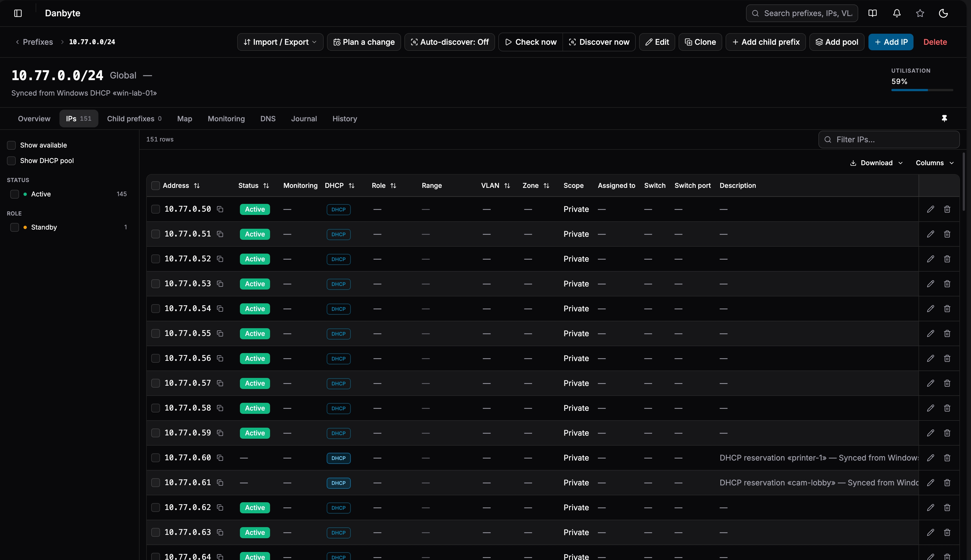The image size is (971, 560).
Task: Open the DNS tab
Action: point(268,119)
